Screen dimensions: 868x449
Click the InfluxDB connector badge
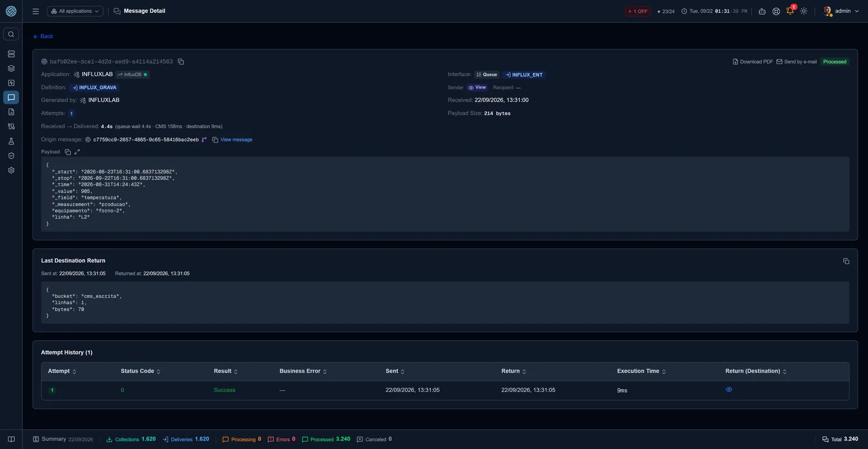pyautogui.click(x=132, y=74)
